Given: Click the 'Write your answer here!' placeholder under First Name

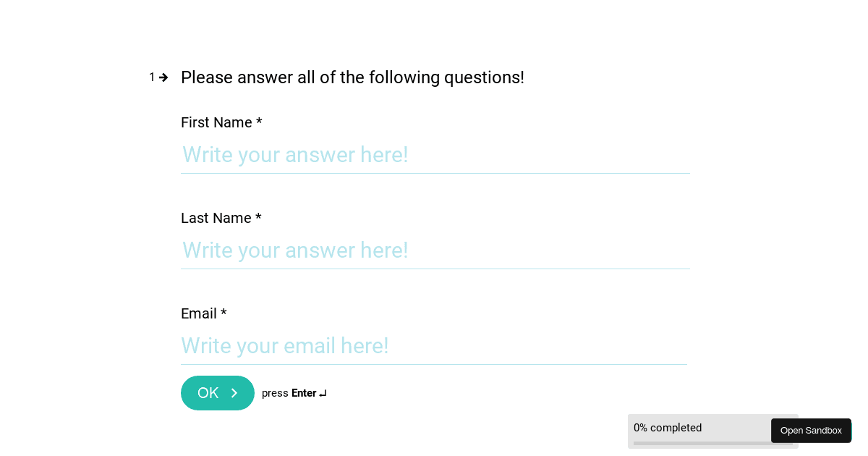Looking at the screenshot, I should click(x=295, y=155).
